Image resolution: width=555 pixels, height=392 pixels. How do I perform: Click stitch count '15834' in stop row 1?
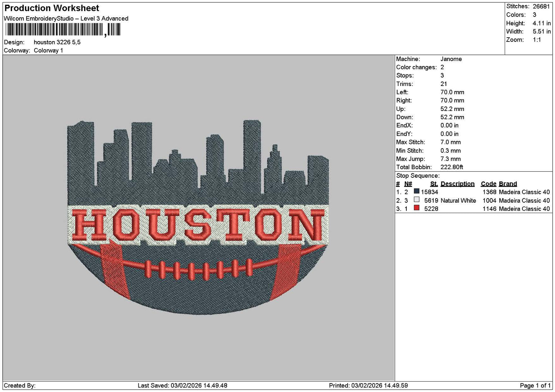point(429,192)
